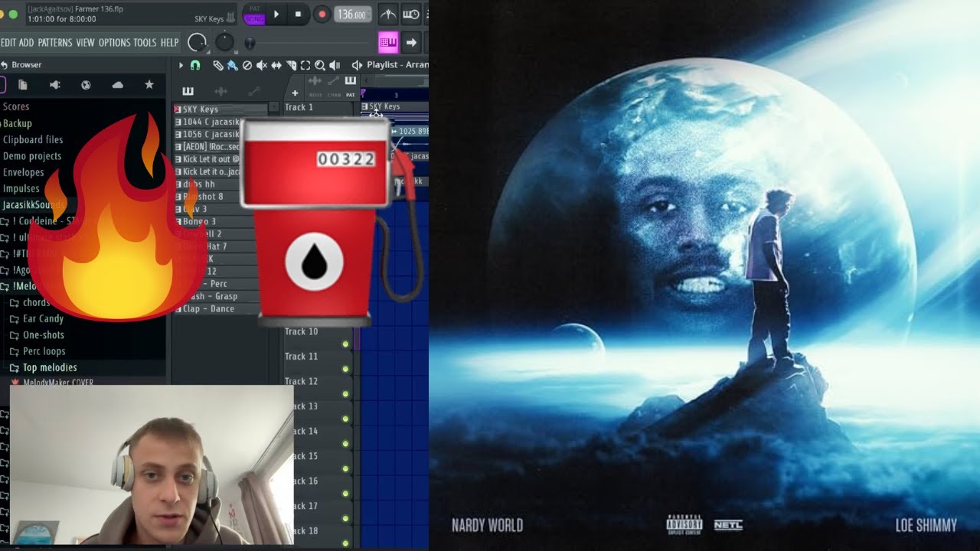Mute Track 11 with its green light

(345, 369)
